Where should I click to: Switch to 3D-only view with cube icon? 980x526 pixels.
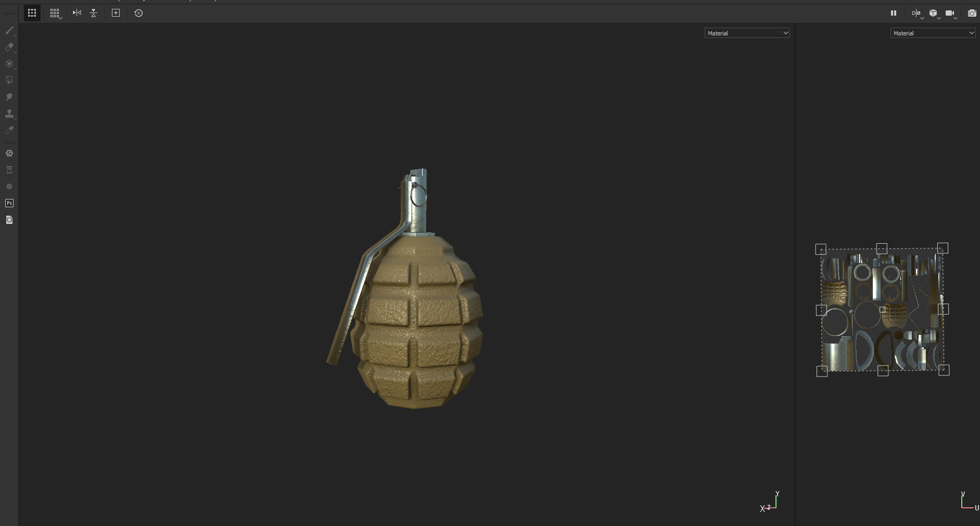(933, 13)
